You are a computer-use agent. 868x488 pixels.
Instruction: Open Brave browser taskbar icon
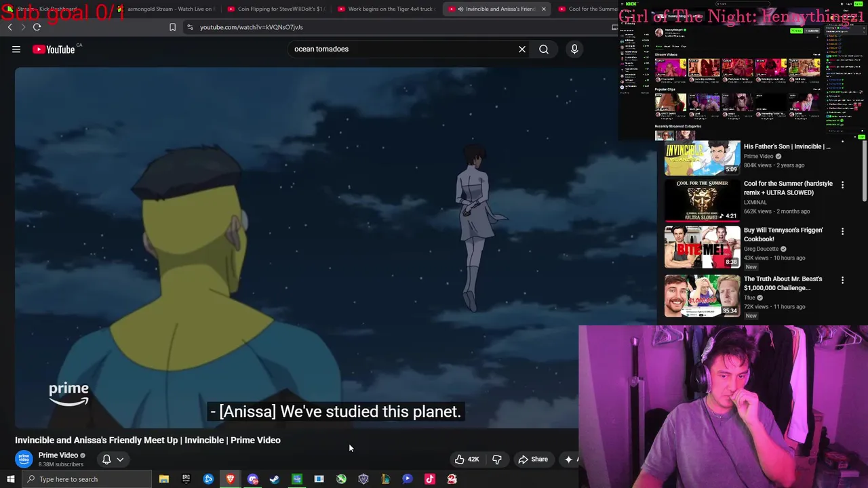231,479
